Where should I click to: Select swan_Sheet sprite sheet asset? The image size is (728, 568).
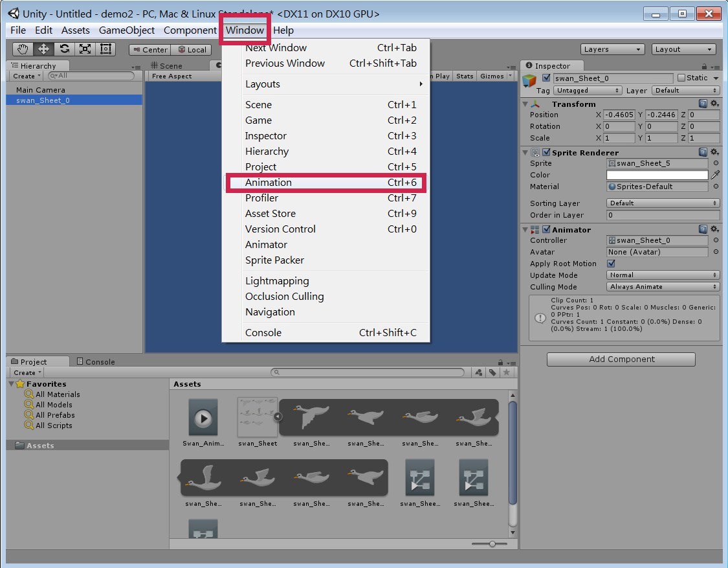258,422
